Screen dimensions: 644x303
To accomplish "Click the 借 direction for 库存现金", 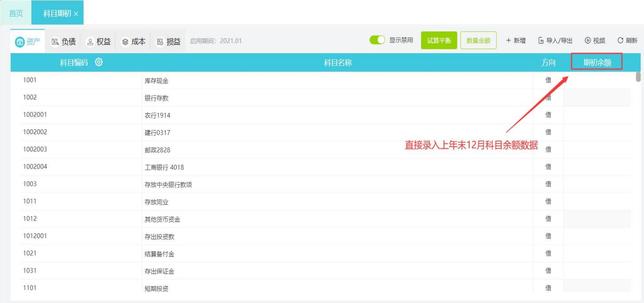I will (x=549, y=80).
